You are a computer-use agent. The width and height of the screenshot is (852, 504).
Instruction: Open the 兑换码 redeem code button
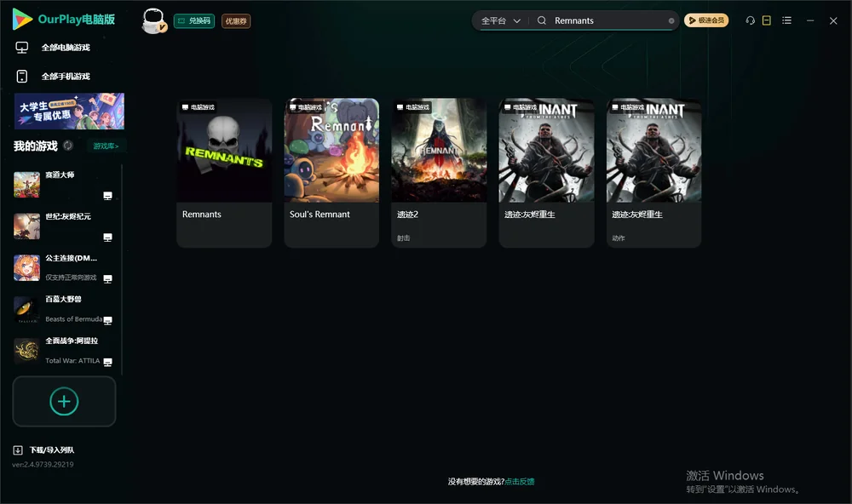tap(194, 21)
